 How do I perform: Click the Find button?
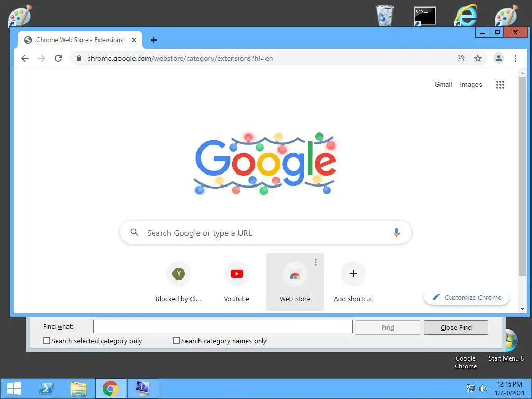click(x=388, y=327)
